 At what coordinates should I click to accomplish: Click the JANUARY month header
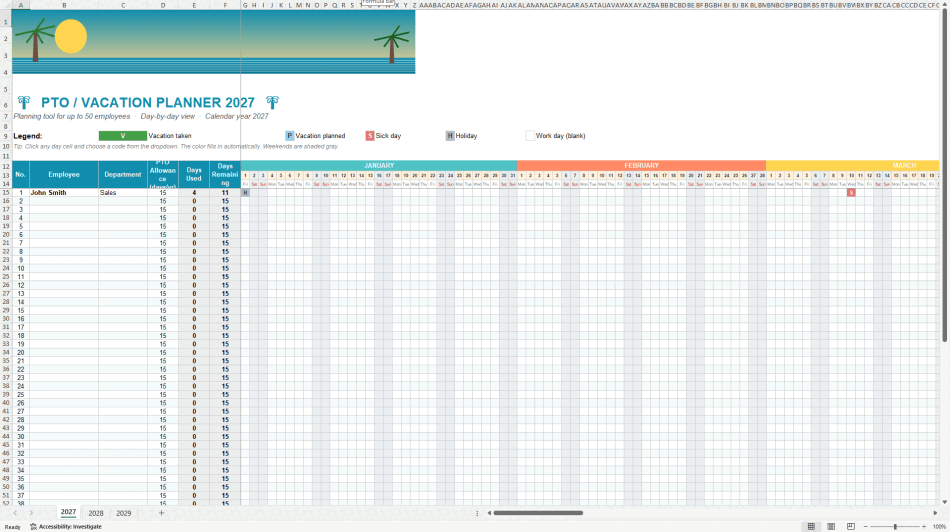(x=379, y=165)
